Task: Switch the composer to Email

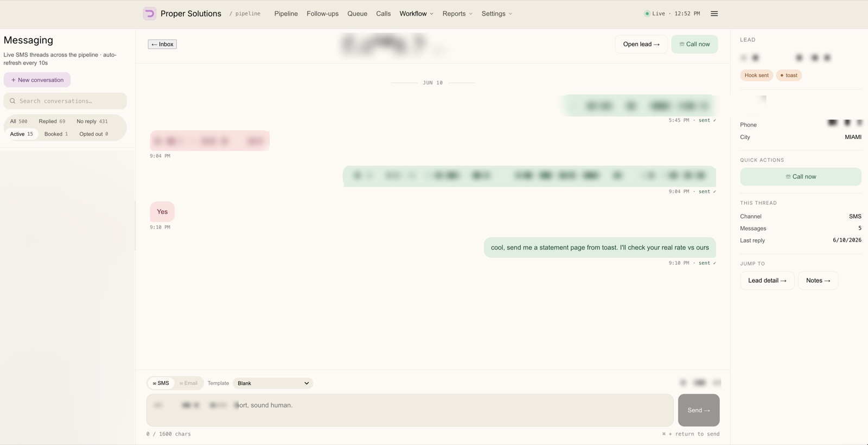Action: pos(188,383)
